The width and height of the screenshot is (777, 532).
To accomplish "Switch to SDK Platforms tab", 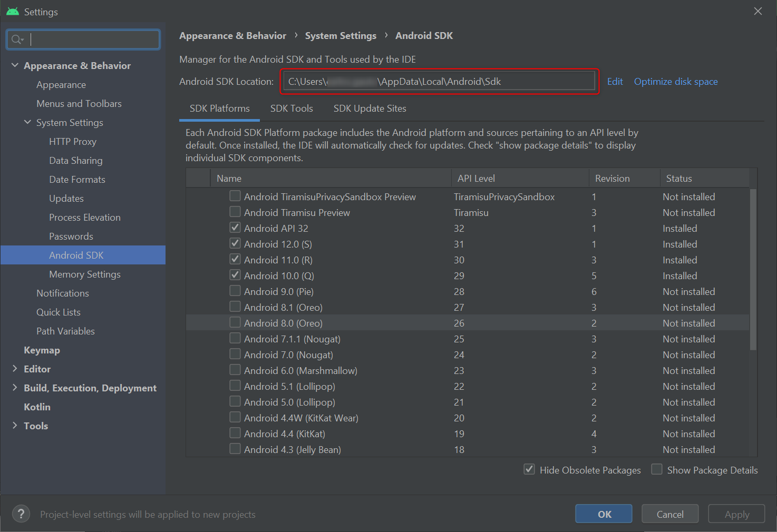I will click(220, 109).
